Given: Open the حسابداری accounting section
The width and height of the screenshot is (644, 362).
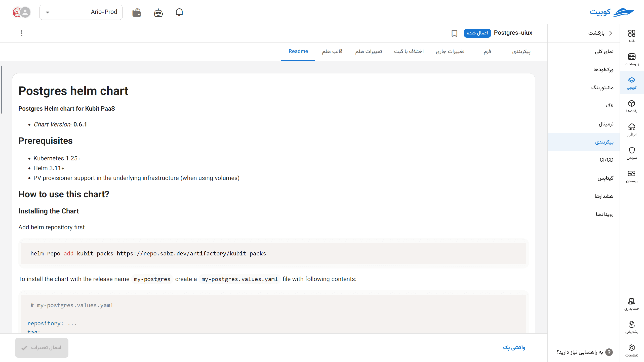Looking at the screenshot, I should [632, 304].
